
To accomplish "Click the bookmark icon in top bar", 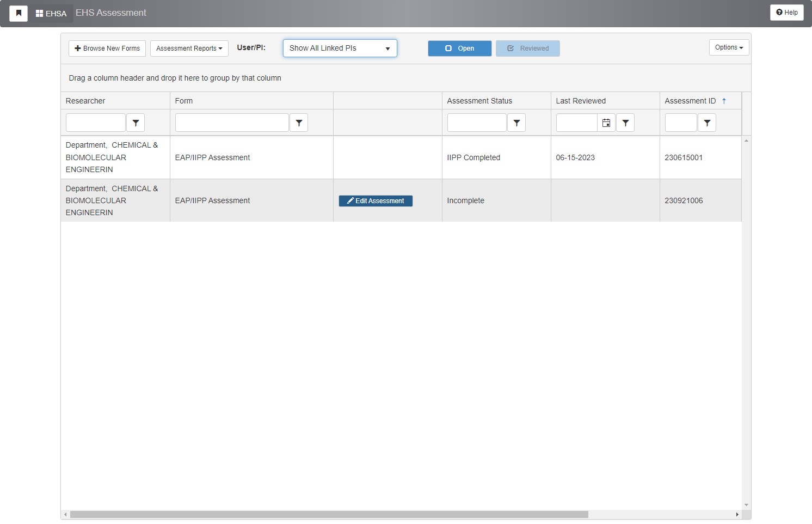I will point(19,13).
